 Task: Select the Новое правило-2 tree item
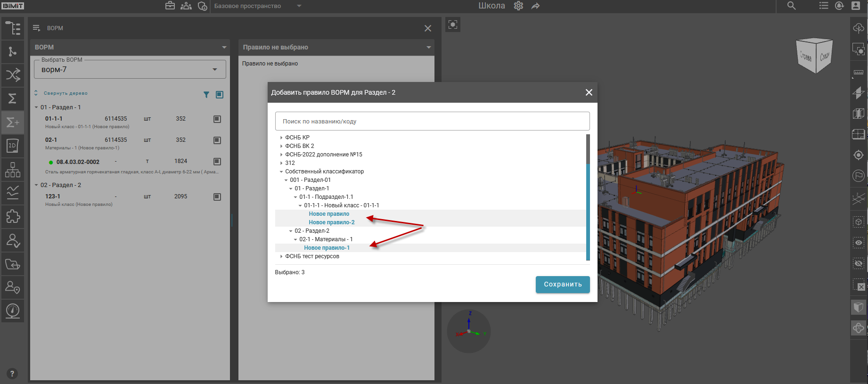click(331, 222)
